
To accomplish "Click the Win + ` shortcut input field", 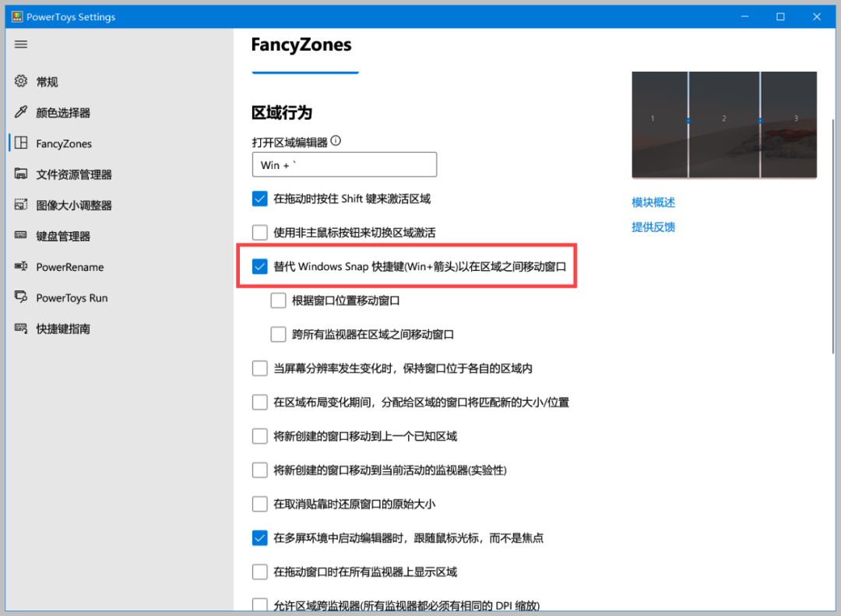I will click(x=344, y=164).
